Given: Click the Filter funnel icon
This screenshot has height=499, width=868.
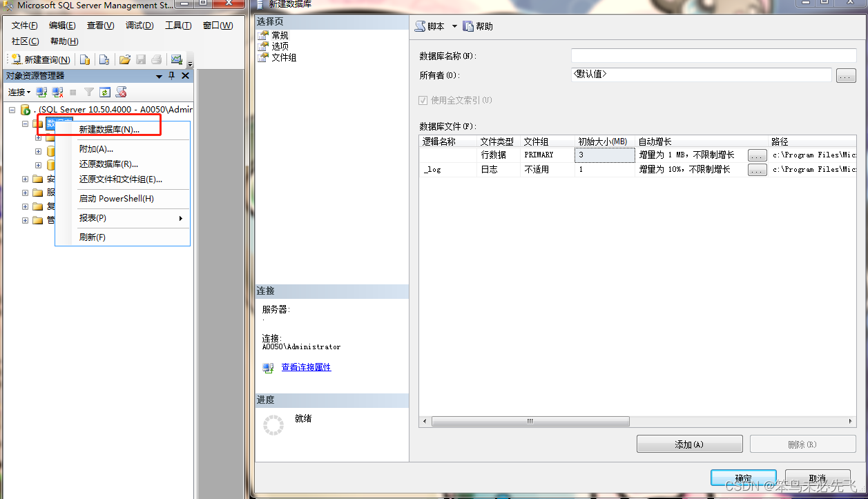Looking at the screenshot, I should tap(89, 92).
